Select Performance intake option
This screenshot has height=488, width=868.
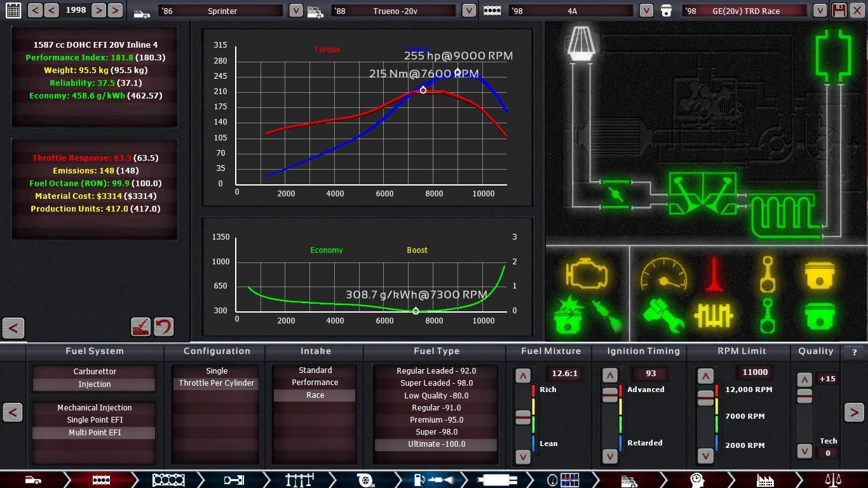(315, 383)
